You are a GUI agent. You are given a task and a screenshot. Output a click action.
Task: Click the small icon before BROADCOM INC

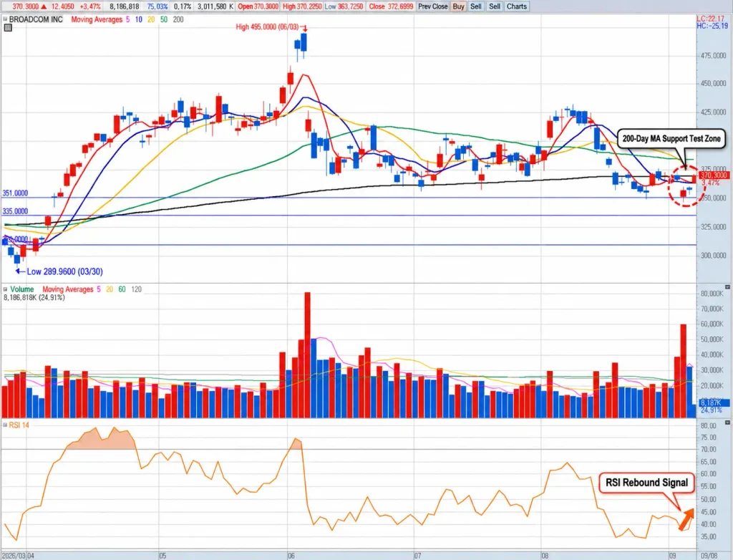(x=5, y=19)
